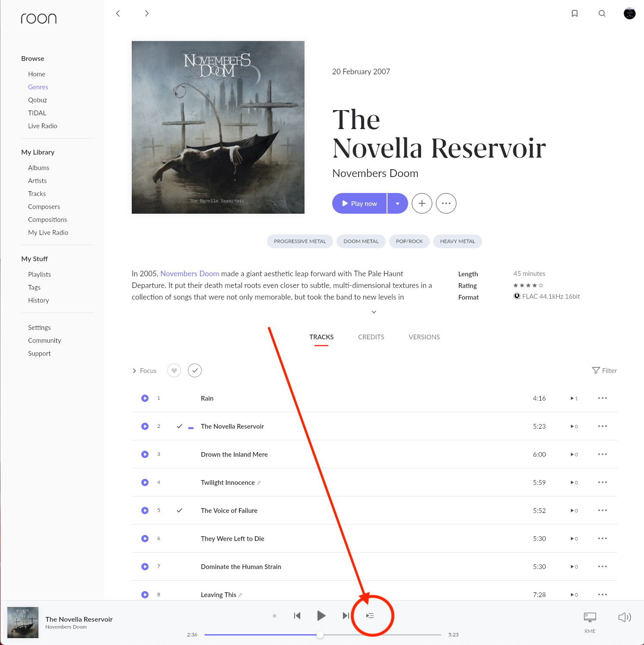The height and width of the screenshot is (645, 644).
Task: Switch to the CREDITS tab
Action: [371, 337]
